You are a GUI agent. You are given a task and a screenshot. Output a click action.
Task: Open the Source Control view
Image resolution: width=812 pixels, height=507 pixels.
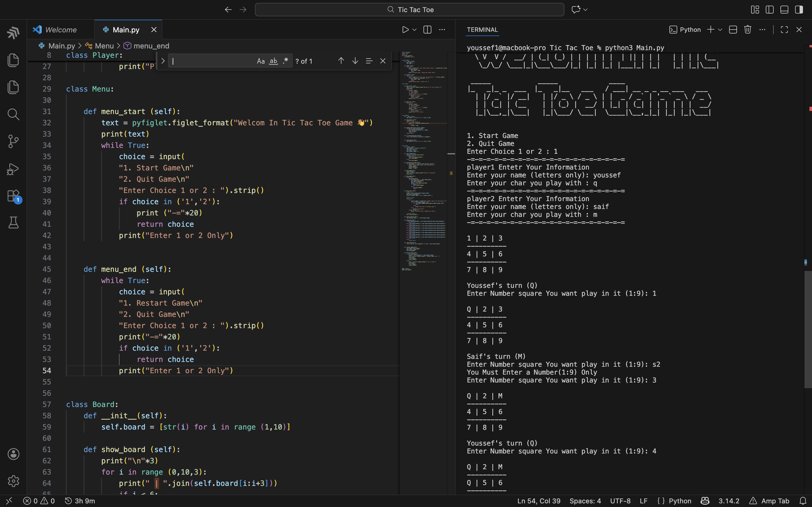pyautogui.click(x=13, y=141)
